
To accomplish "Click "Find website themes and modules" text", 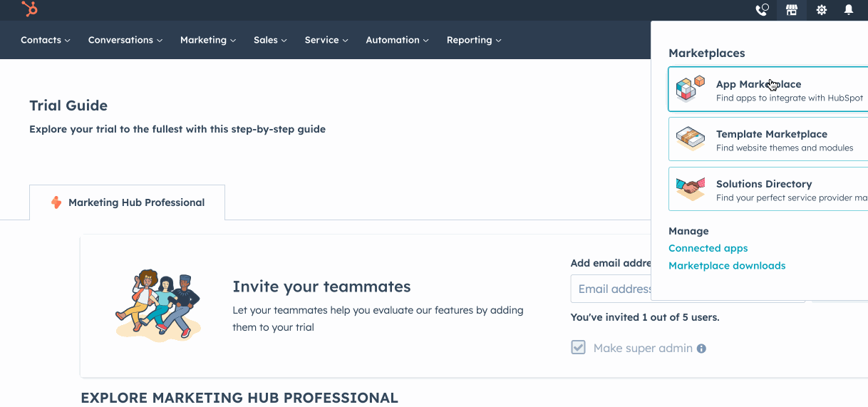I will 785,148.
